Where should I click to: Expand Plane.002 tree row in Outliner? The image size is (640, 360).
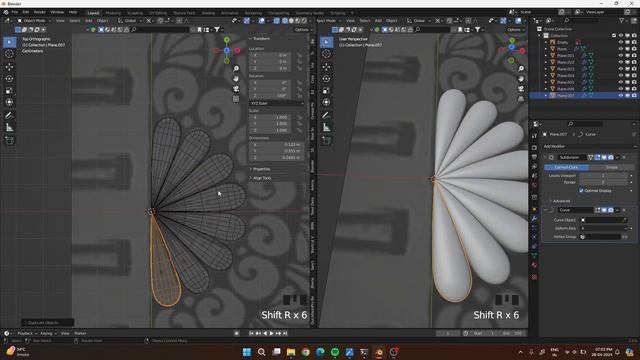point(546,62)
